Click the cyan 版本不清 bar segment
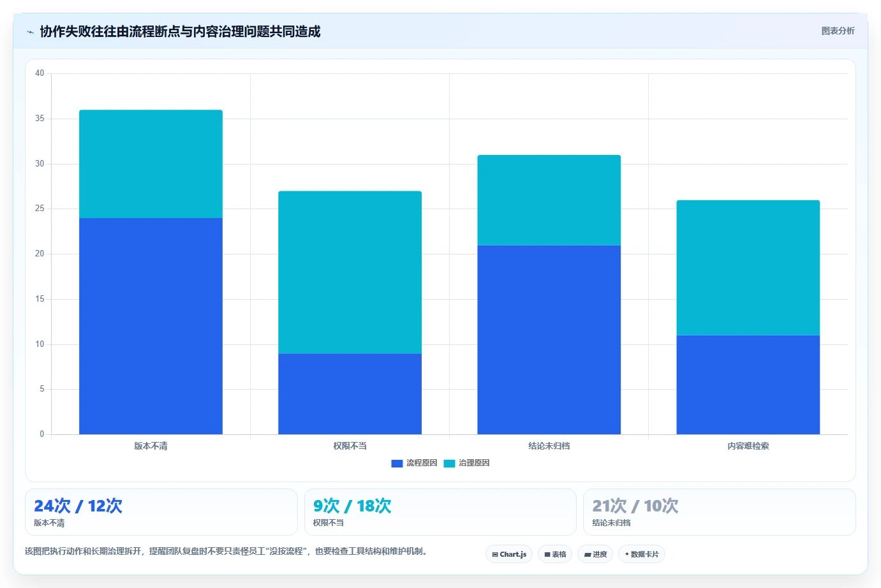 click(x=151, y=164)
